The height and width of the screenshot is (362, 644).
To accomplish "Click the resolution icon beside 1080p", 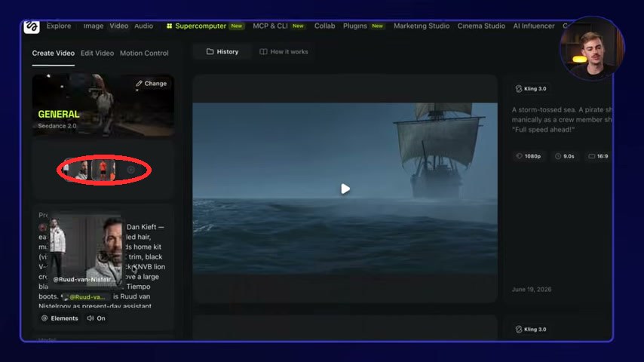I will [519, 156].
